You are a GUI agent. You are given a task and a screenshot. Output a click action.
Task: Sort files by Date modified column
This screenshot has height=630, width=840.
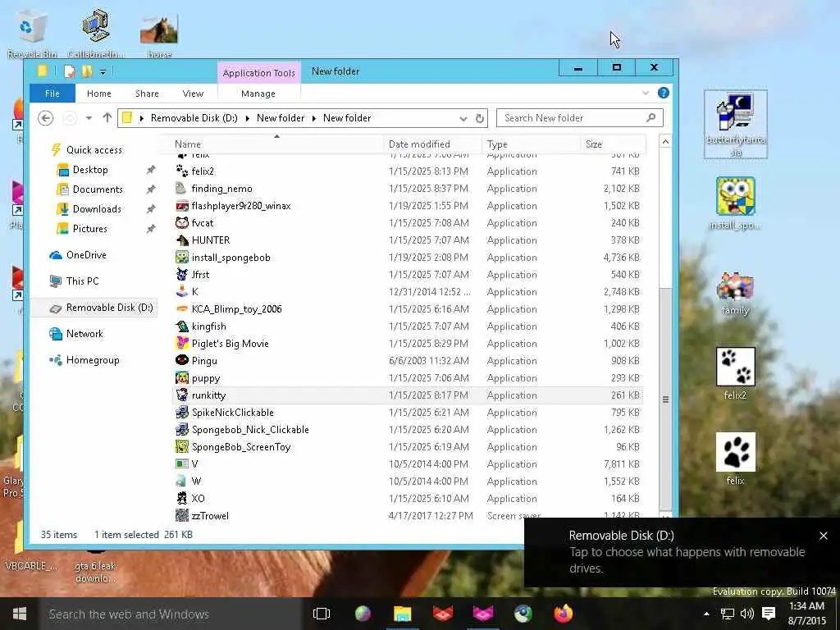[432, 144]
